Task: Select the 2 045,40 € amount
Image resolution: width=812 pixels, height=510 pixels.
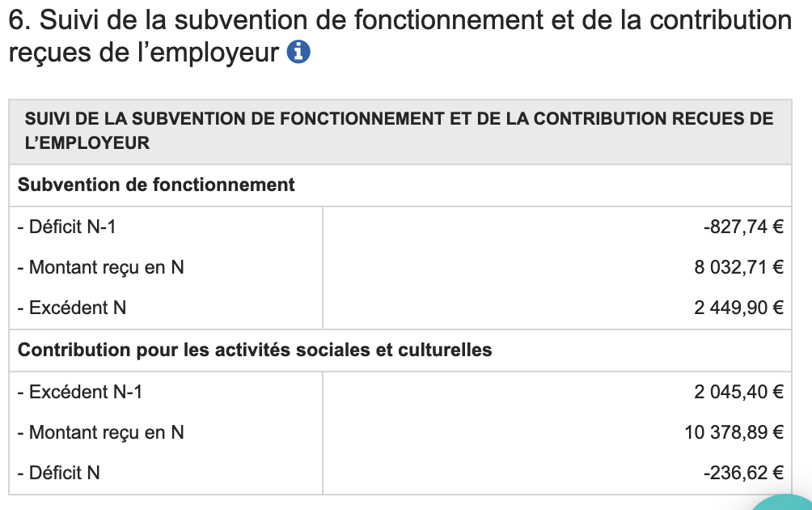Action: (x=738, y=393)
